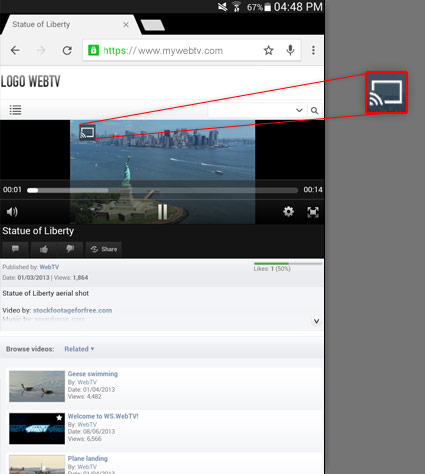The image size is (425, 474).
Task: Go back using the browser back arrow
Action: tap(15, 50)
